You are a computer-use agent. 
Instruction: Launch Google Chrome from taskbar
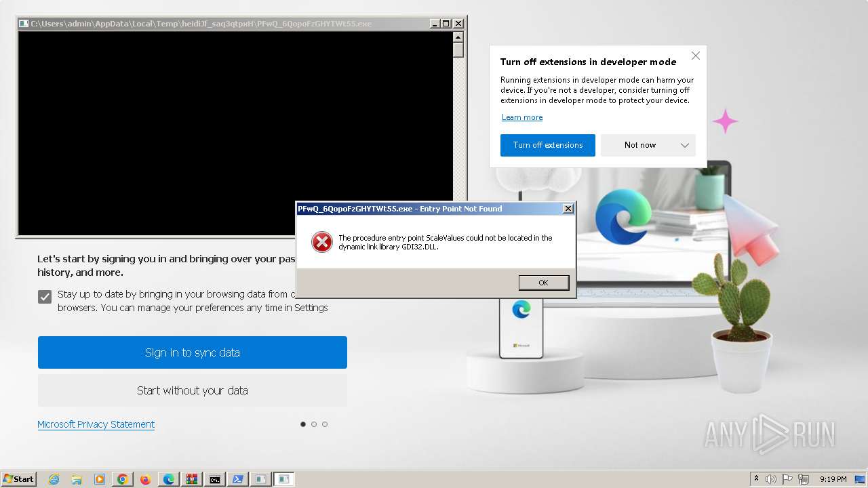[x=123, y=479]
